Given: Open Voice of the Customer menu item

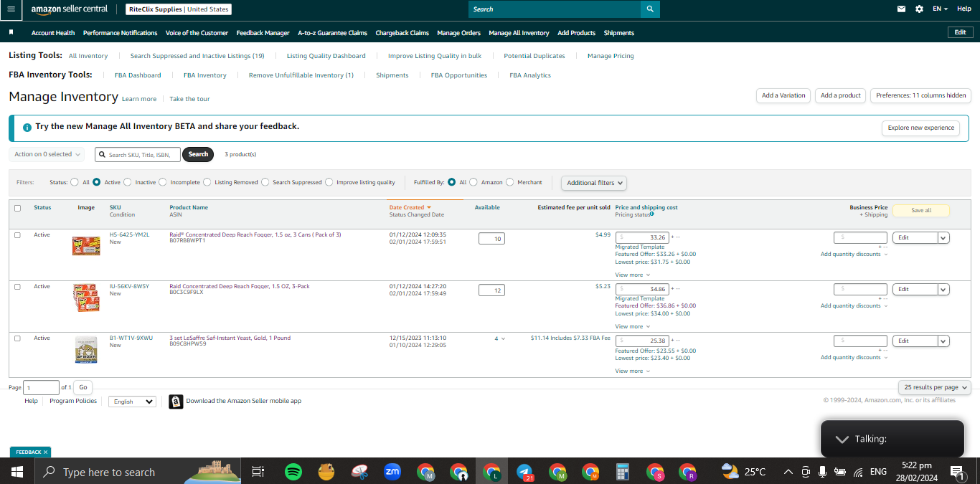Looking at the screenshot, I should pos(197,33).
